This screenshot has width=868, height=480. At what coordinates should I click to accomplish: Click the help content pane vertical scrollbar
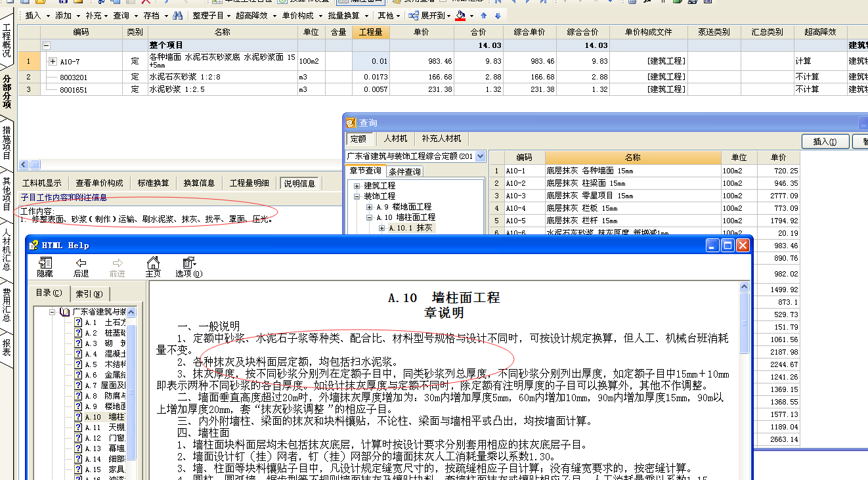[x=744, y=381]
